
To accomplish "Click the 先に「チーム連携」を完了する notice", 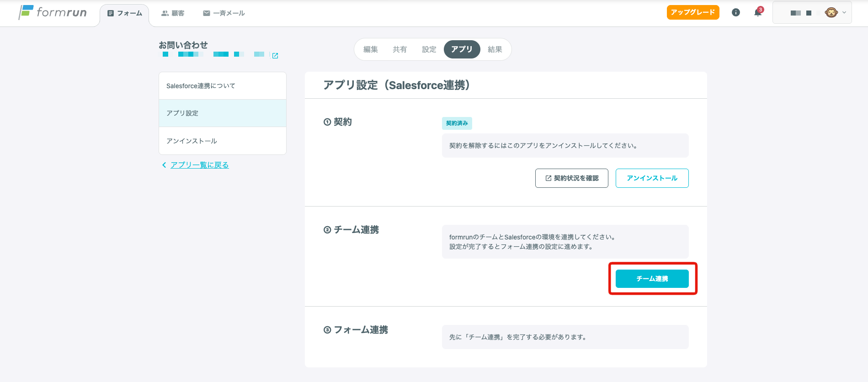I will [x=565, y=337].
